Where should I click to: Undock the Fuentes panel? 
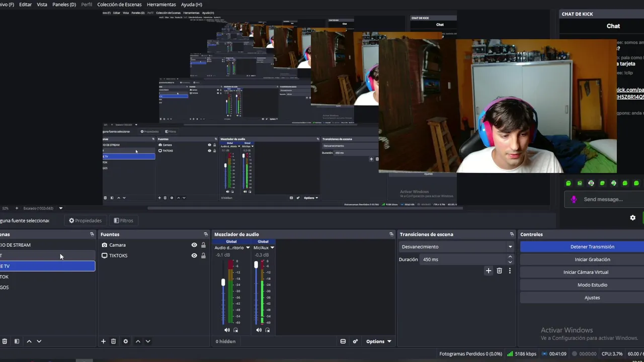tap(205, 234)
